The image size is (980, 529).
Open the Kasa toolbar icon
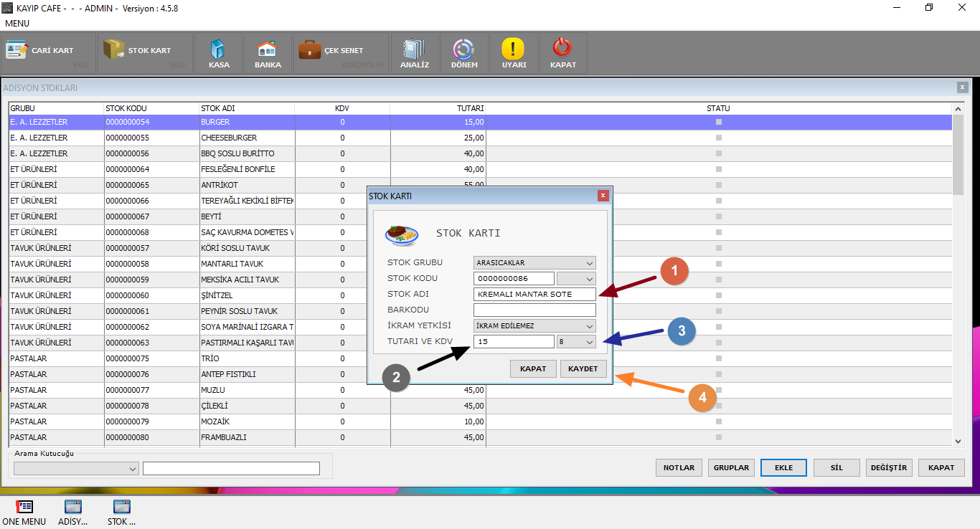[x=218, y=50]
